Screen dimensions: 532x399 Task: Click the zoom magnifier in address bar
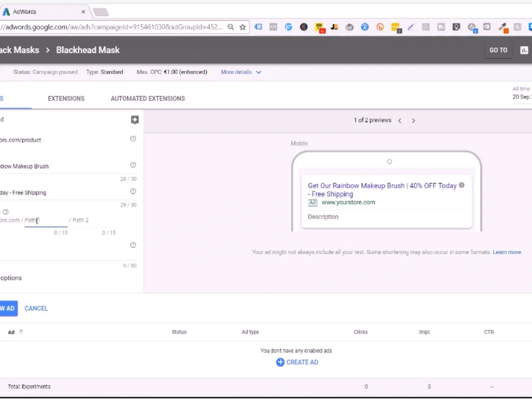pos(231,27)
